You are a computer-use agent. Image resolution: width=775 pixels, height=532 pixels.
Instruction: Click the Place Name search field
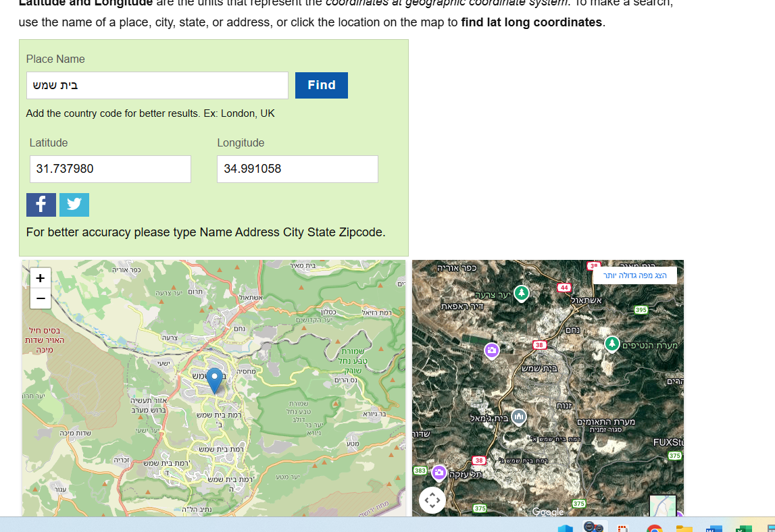(157, 85)
